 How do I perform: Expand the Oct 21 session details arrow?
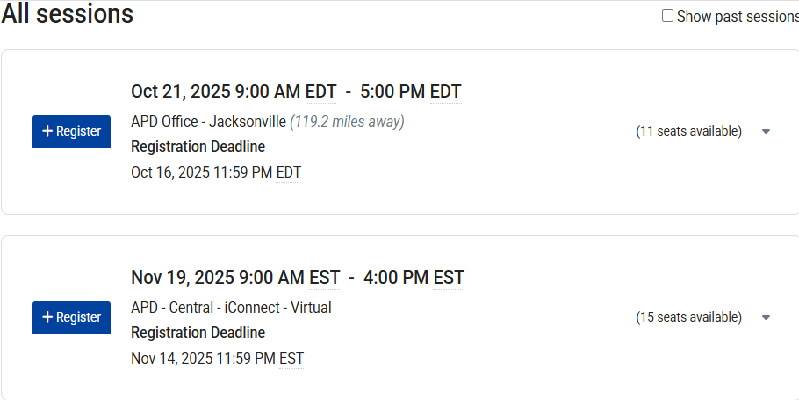(x=766, y=132)
